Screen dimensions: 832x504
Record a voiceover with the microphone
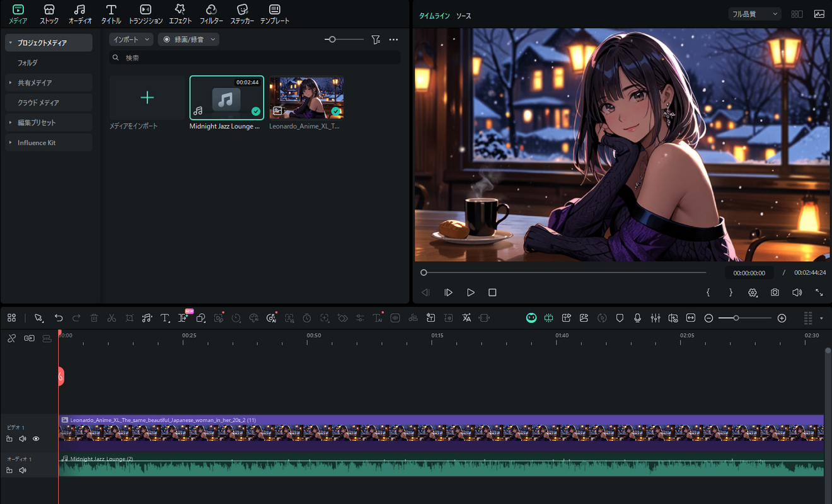637,318
